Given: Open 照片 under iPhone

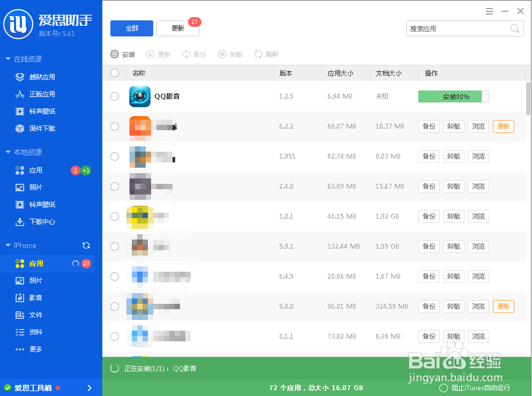Looking at the screenshot, I should [29, 281].
